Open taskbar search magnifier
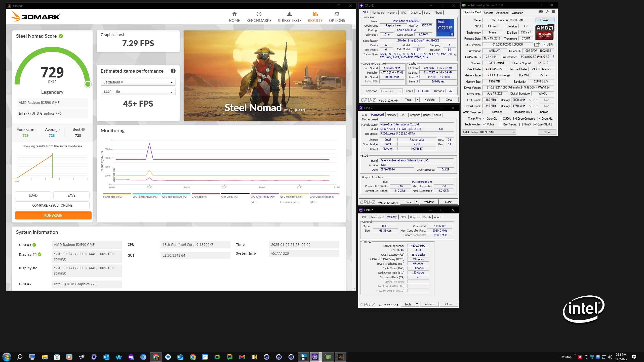Image resolution: width=644 pixels, height=362 pixels. [x=20, y=357]
